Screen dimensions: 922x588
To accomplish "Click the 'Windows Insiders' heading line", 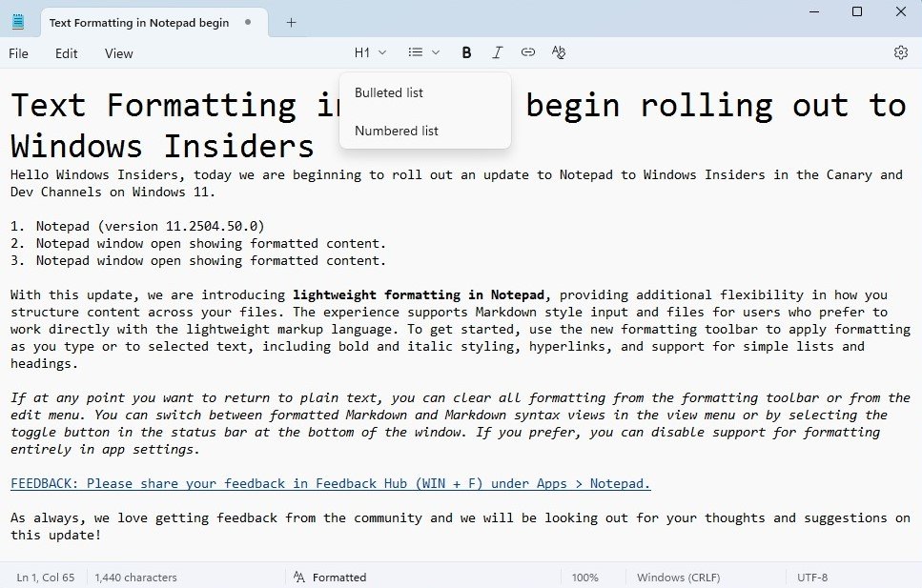I will point(162,145).
